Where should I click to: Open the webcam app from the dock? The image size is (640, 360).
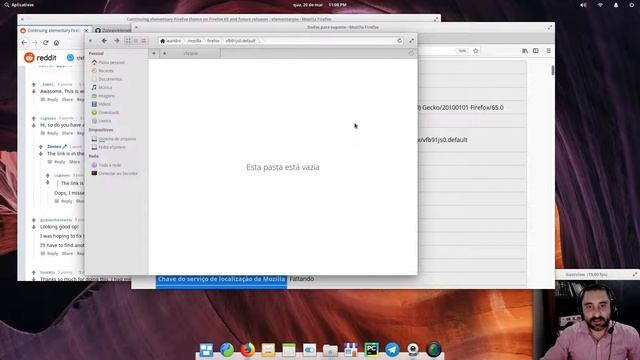click(413, 350)
